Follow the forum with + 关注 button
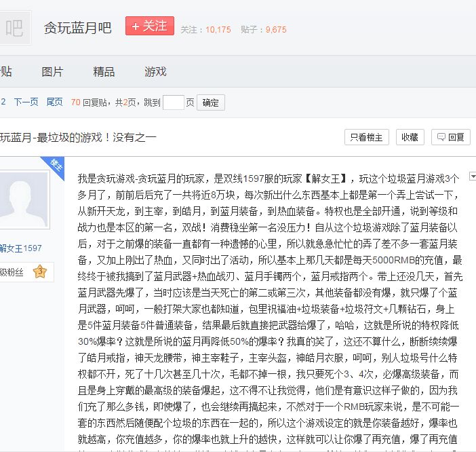This screenshot has width=476, height=452. [150, 26]
